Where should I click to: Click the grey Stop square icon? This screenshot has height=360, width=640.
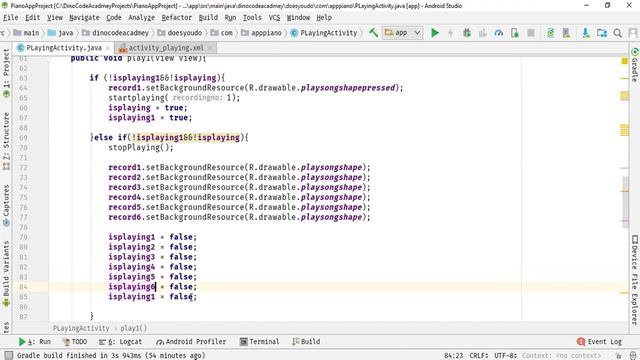pos(531,33)
